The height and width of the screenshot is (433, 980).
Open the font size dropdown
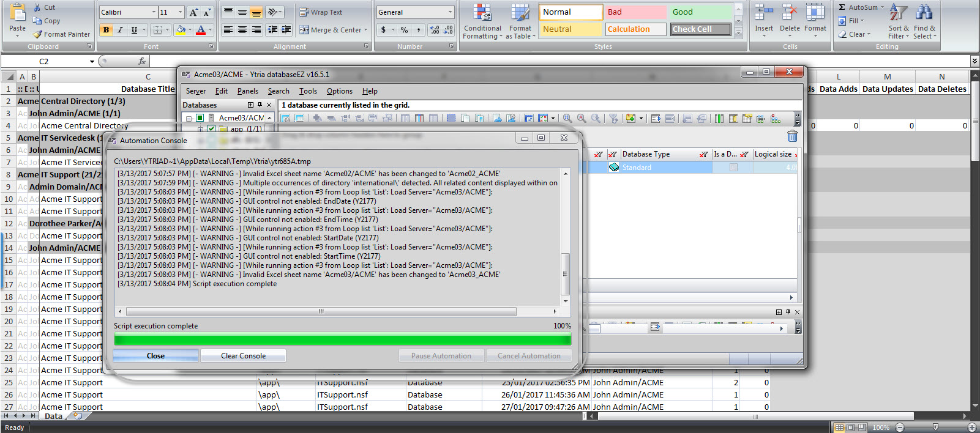180,12
